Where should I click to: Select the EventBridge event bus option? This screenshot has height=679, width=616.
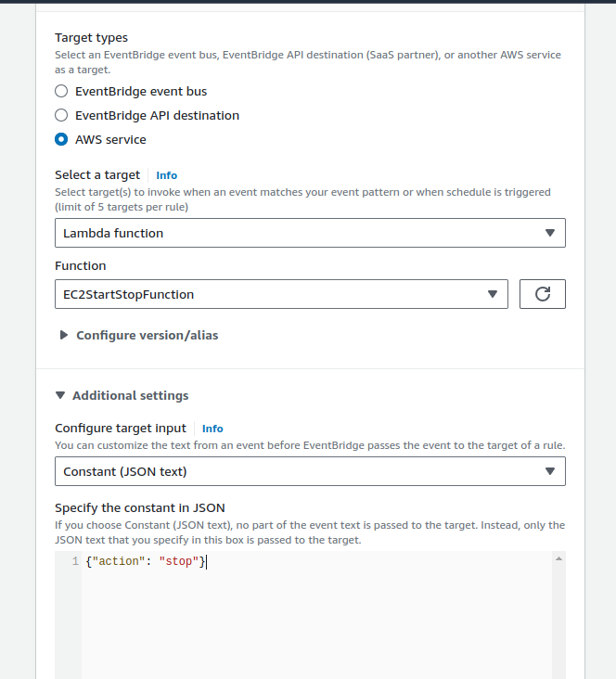coord(61,91)
